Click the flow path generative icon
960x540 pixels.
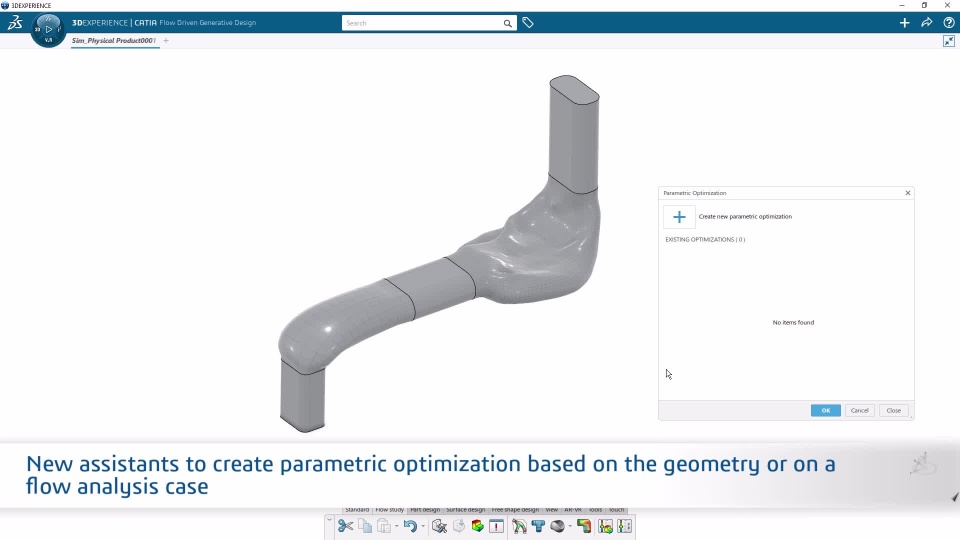click(x=519, y=526)
